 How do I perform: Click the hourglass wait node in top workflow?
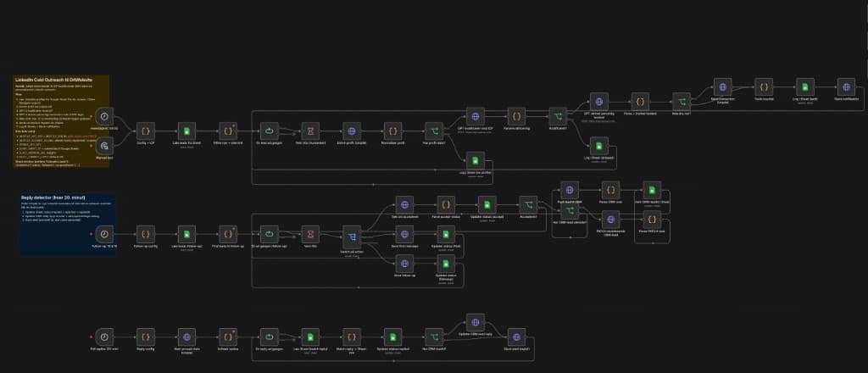[x=310, y=131]
